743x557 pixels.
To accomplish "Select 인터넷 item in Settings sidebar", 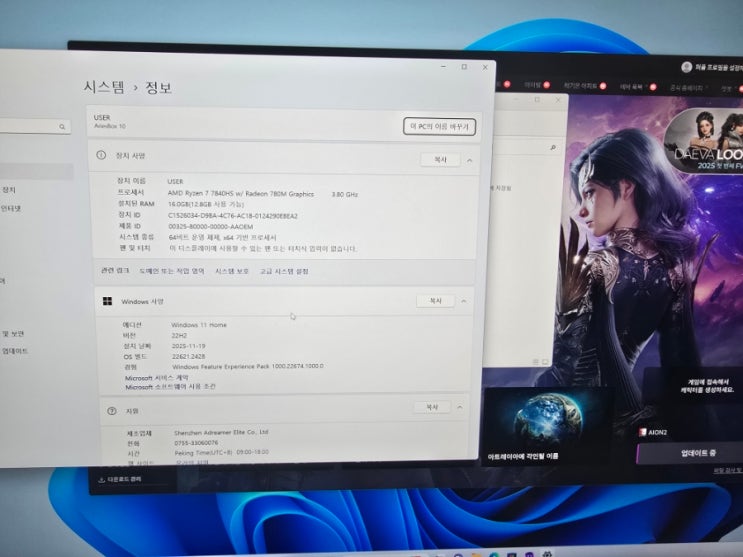I will click(10, 209).
